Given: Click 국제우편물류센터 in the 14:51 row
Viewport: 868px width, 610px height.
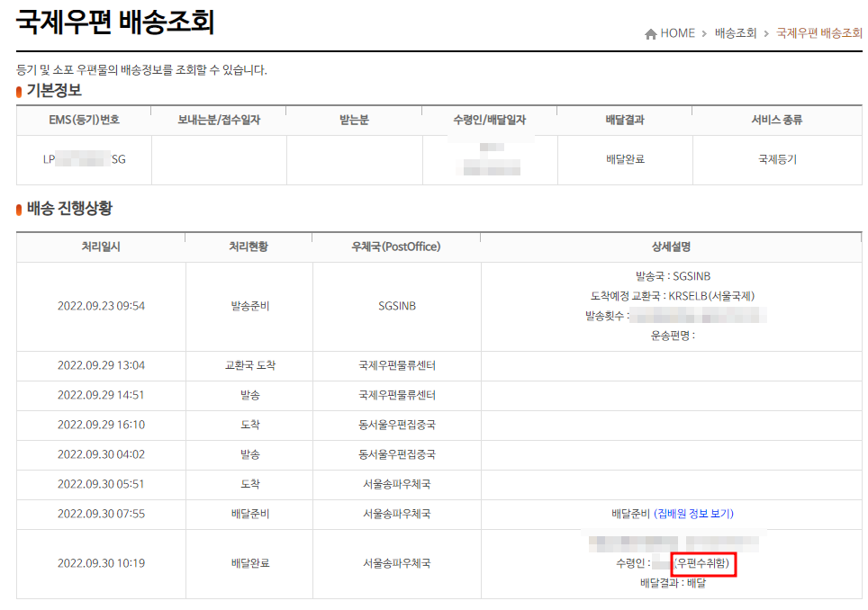Looking at the screenshot, I should [397, 395].
